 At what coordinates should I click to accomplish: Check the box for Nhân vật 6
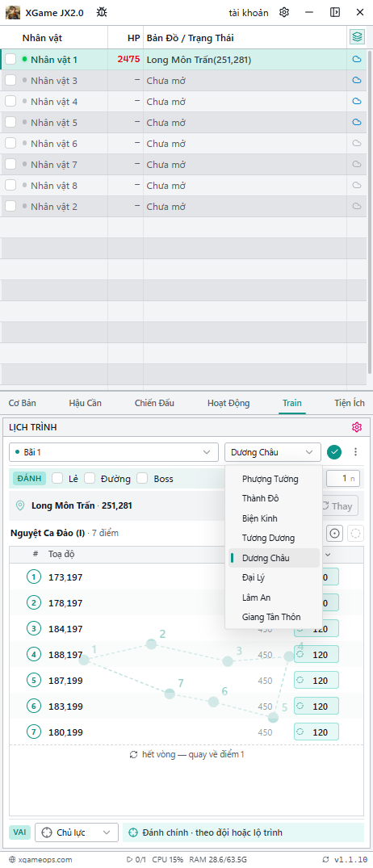(x=10, y=144)
